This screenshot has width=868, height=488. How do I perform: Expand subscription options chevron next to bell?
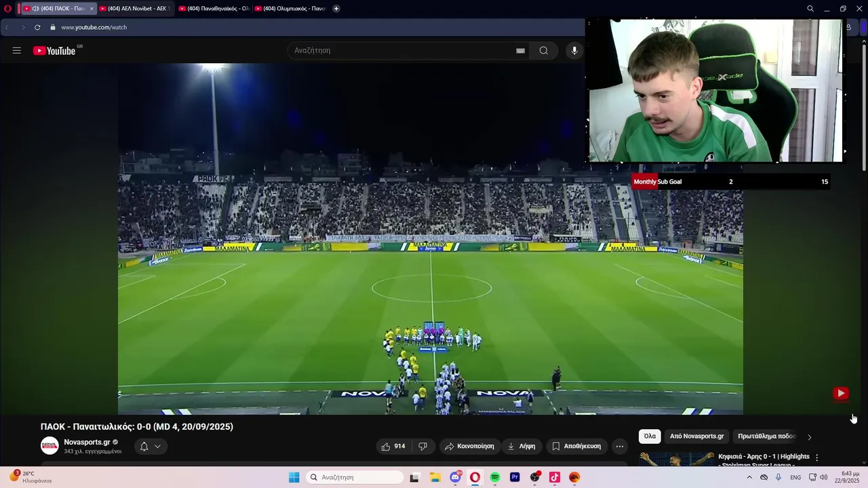pyautogui.click(x=157, y=446)
